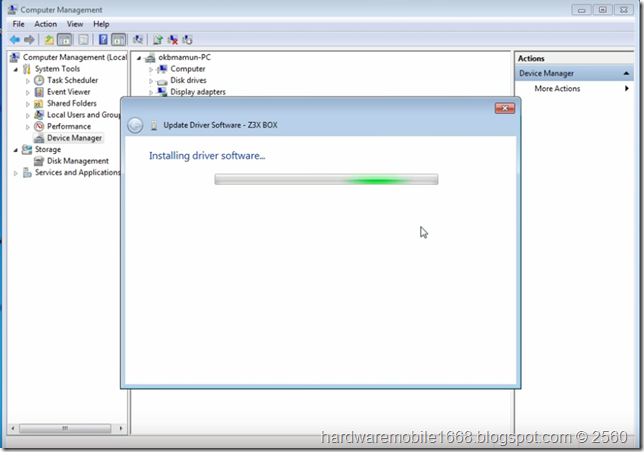
Task: Expand the Disk drives category arrow
Action: click(x=151, y=81)
